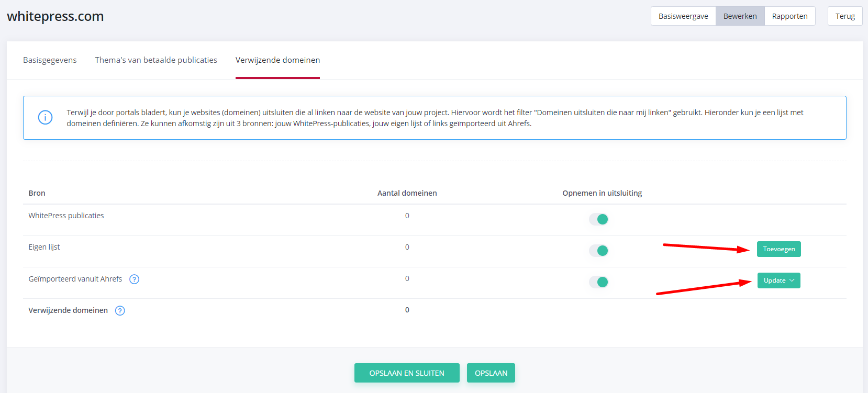
Task: Click the whitepress.com project title
Action: tap(55, 16)
